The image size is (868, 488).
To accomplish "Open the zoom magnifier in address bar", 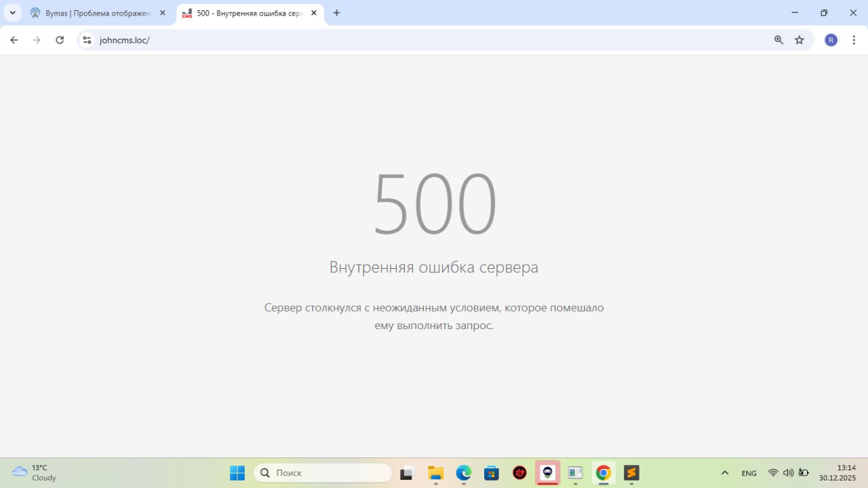I will point(778,40).
